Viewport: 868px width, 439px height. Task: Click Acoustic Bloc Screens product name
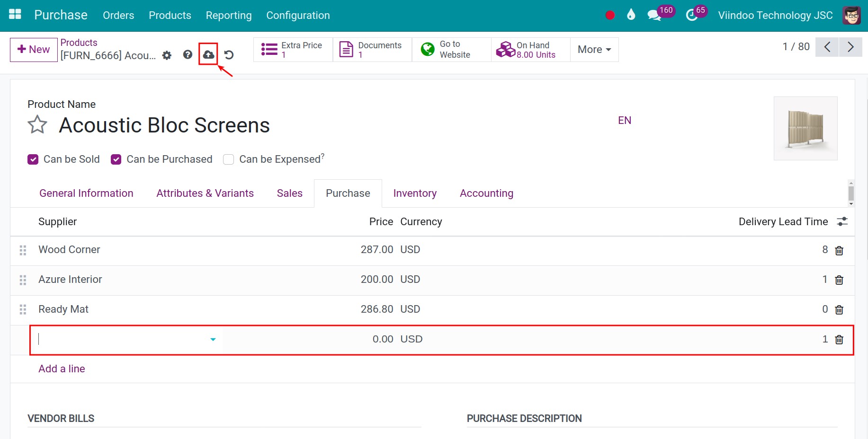(164, 125)
